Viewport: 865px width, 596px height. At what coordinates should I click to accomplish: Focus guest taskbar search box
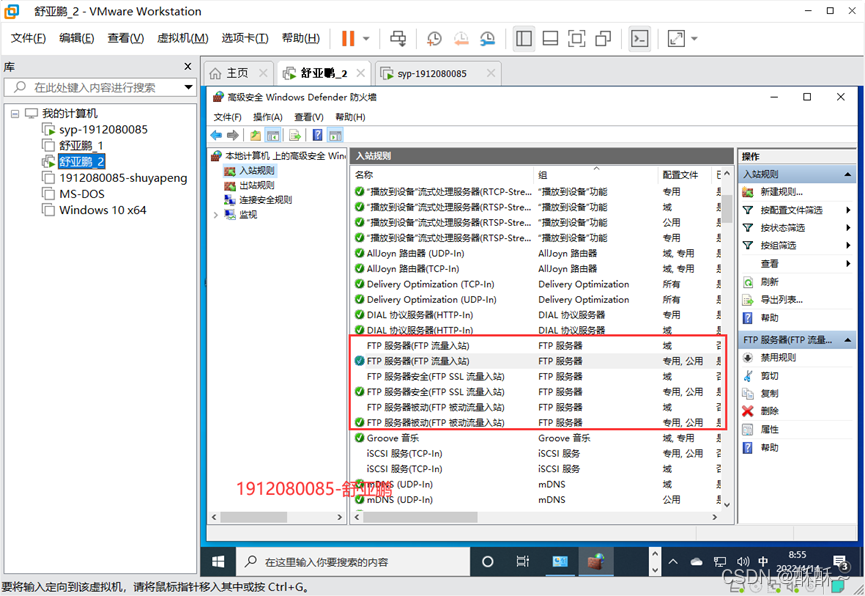click(353, 562)
